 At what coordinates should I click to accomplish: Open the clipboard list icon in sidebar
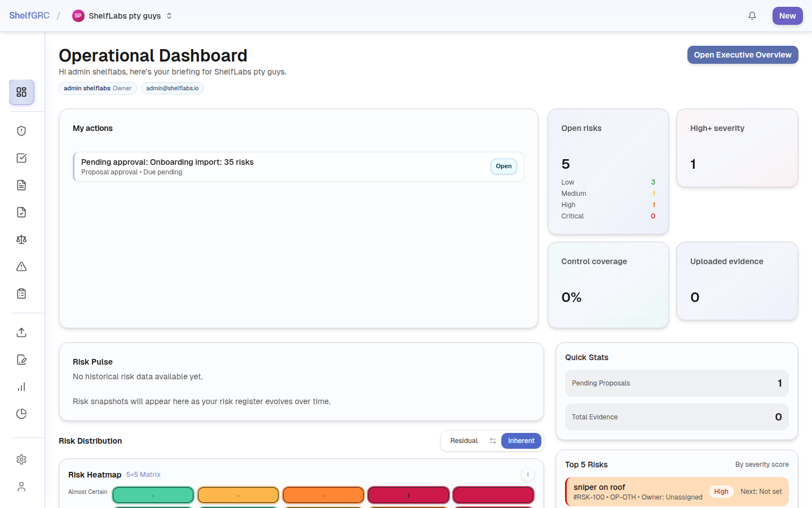click(21, 294)
